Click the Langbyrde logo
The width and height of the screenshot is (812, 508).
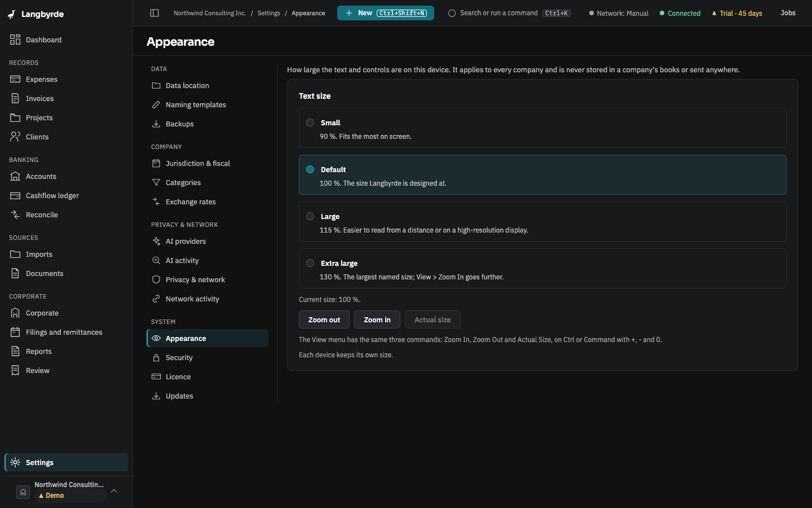[36, 14]
